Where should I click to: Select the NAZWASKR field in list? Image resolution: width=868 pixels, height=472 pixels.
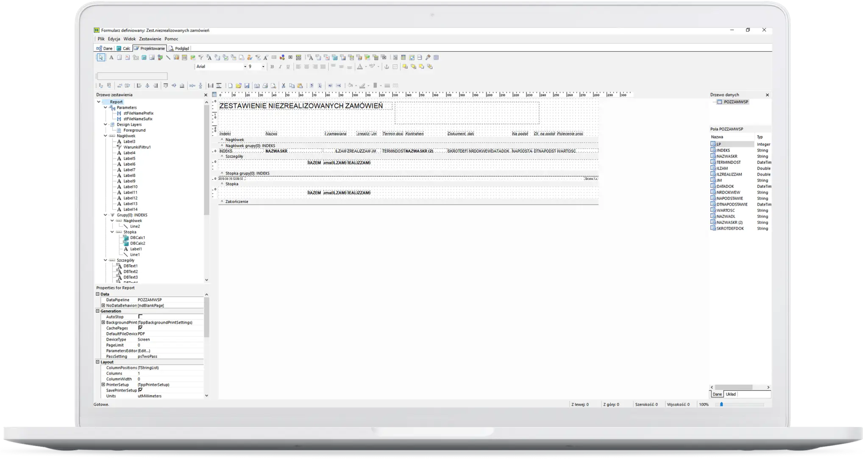tap(726, 156)
